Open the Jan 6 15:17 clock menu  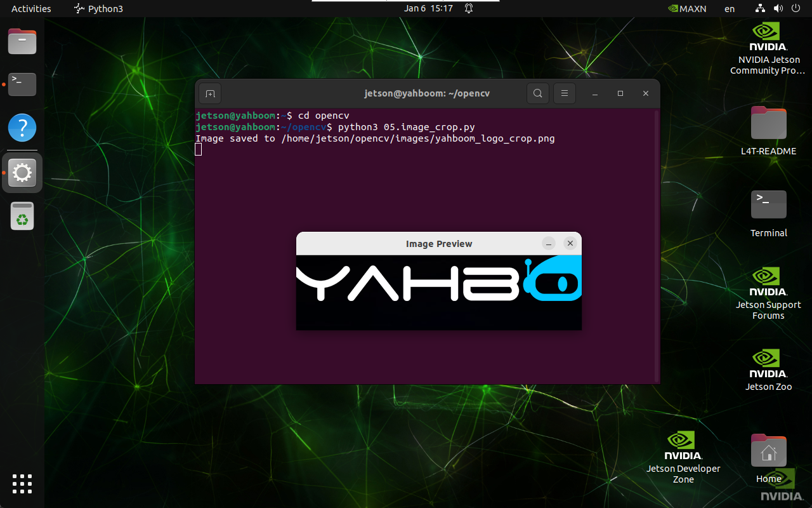(428, 8)
